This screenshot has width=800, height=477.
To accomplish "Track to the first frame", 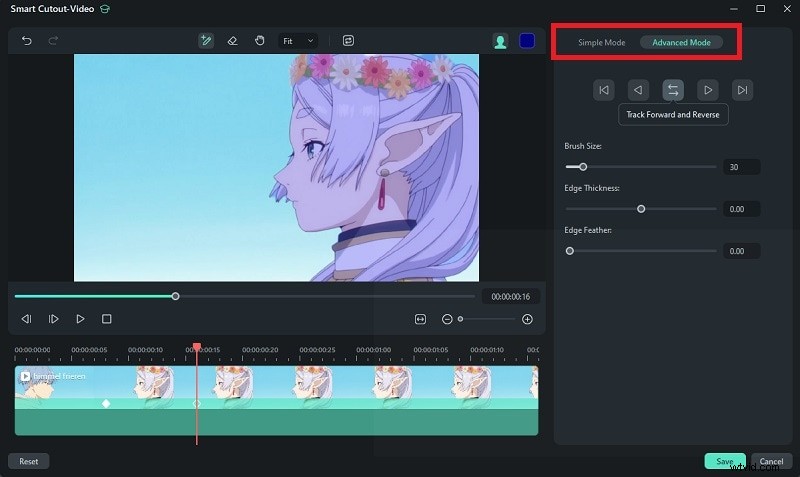I will click(x=604, y=90).
